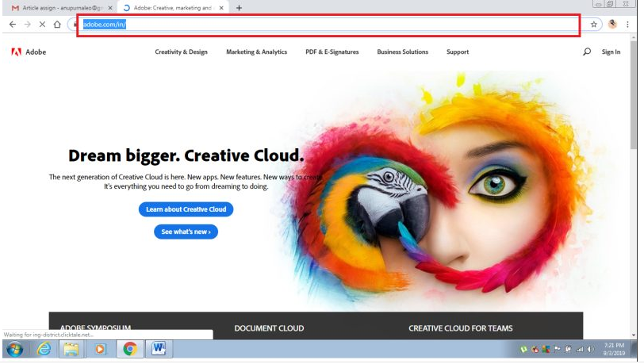Click Learn about Creative Cloud button
The width and height of the screenshot is (644, 364).
(x=186, y=209)
